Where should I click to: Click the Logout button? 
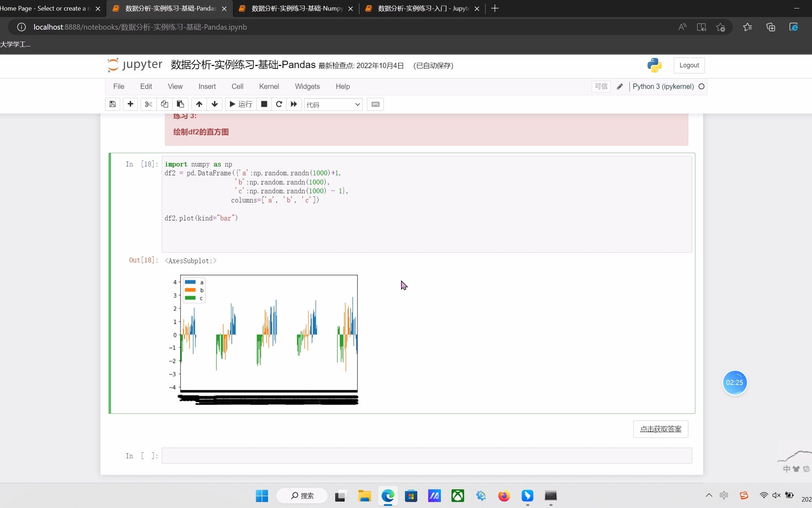click(689, 65)
